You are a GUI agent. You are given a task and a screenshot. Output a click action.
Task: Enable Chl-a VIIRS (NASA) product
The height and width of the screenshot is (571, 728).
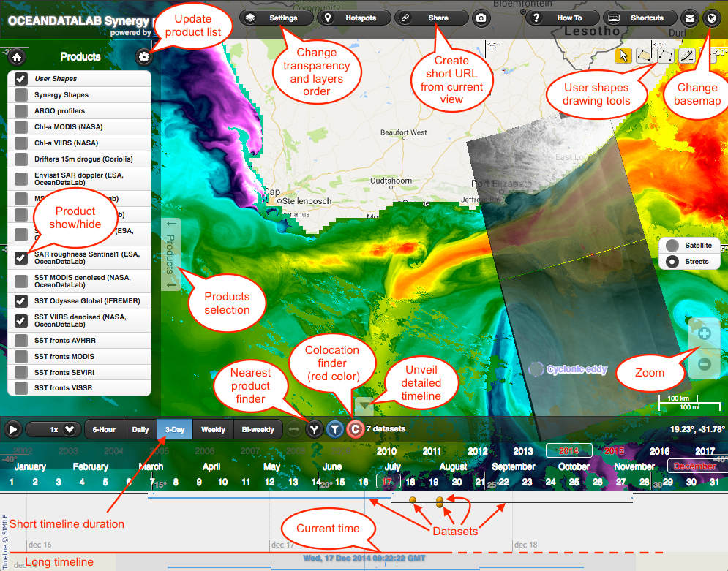pos(20,143)
